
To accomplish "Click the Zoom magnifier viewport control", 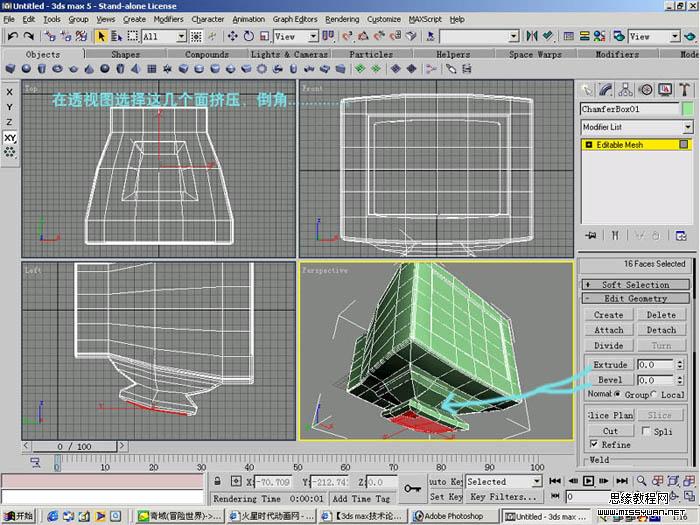I will point(642,481).
